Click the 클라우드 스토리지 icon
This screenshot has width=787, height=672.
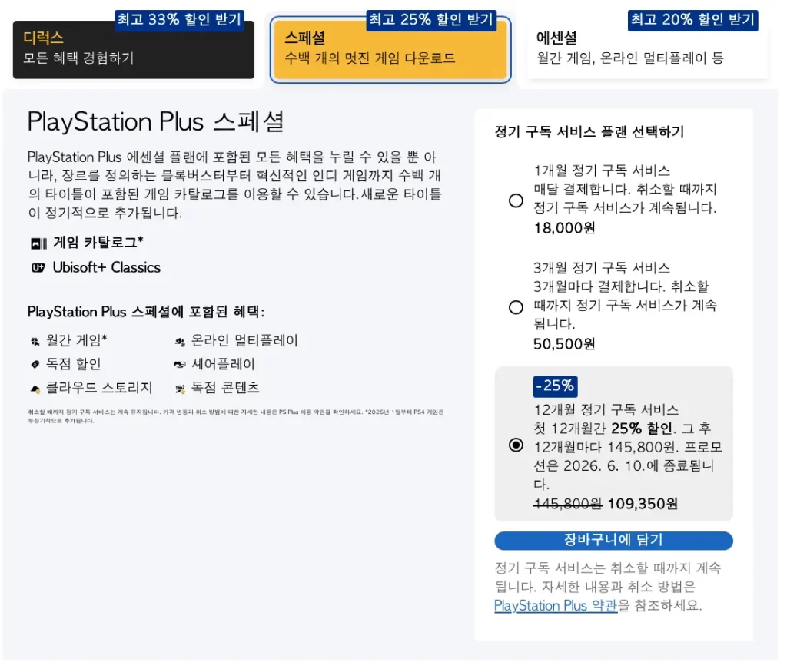click(35, 389)
